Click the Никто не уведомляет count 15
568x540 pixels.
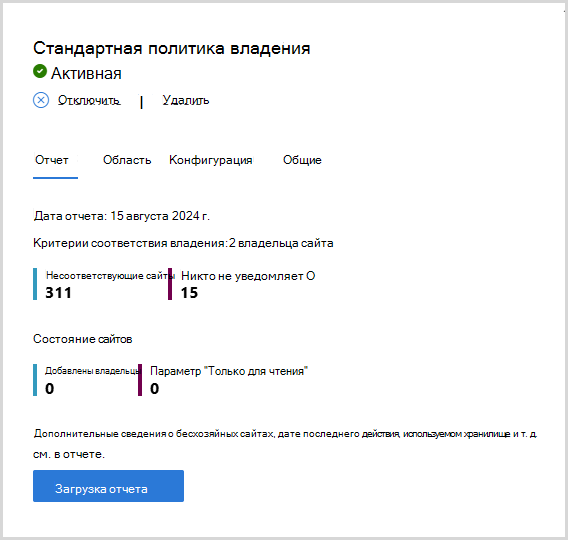click(x=189, y=293)
